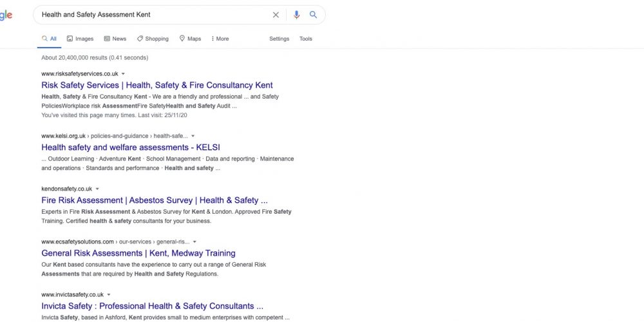Click snippet starting 'Our Kent based consultants'

click(x=154, y=269)
